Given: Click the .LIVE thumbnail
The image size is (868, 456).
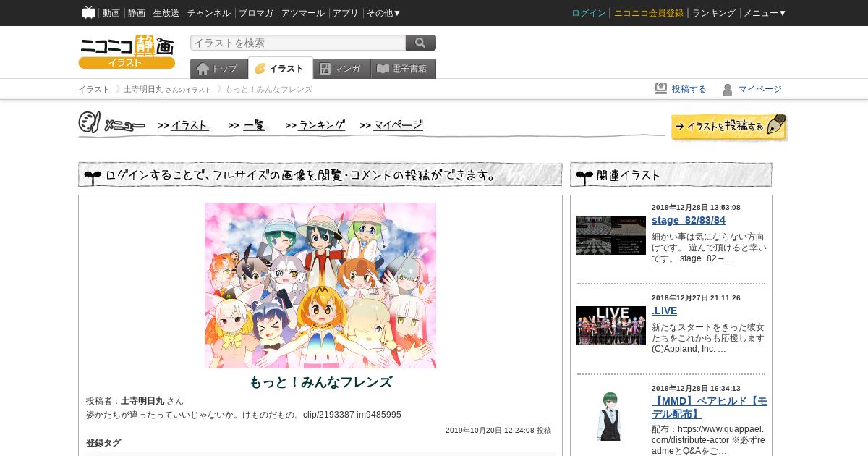Looking at the screenshot, I should point(611,326).
